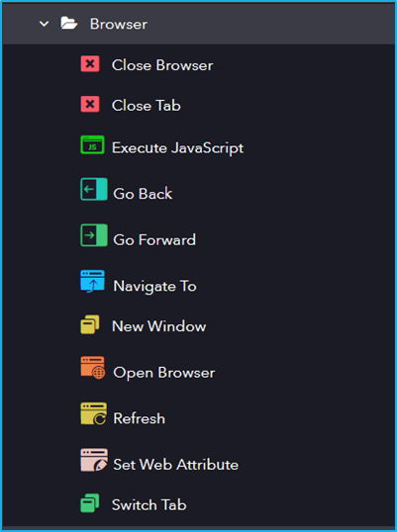This screenshot has height=532, width=397.
Task: Select the blue Navigate To icon
Action: 92,281
